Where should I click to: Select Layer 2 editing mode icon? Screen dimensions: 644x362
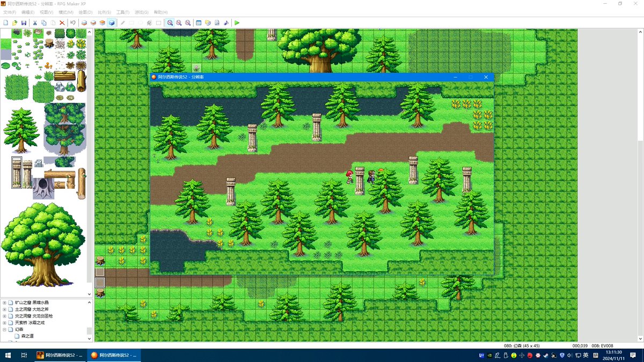pos(93,23)
